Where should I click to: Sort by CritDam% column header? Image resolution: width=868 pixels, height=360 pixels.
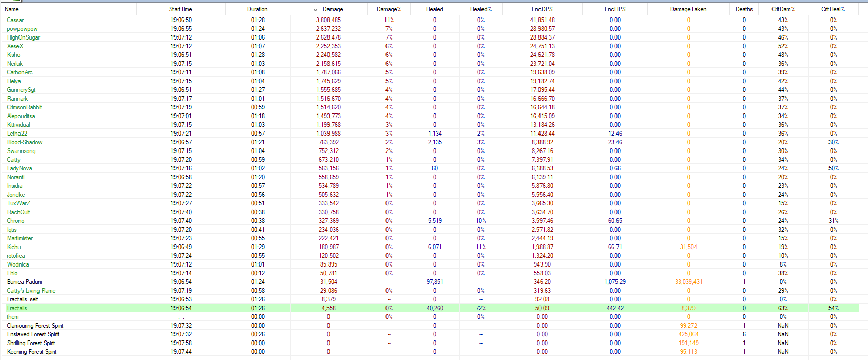click(x=783, y=9)
